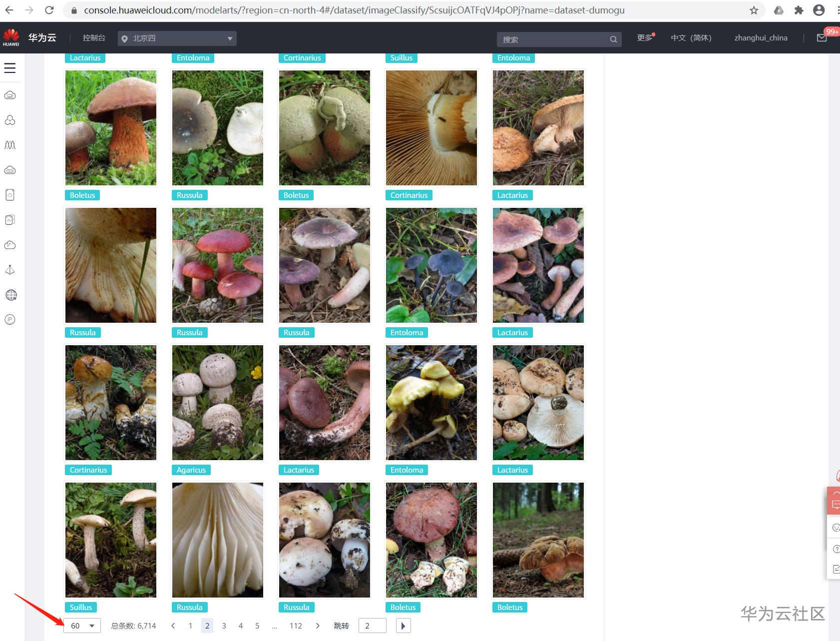Viewport: 840px width, 641px height.
Task: Click the 总条数: 6,714 total count text
Action: coord(133,626)
